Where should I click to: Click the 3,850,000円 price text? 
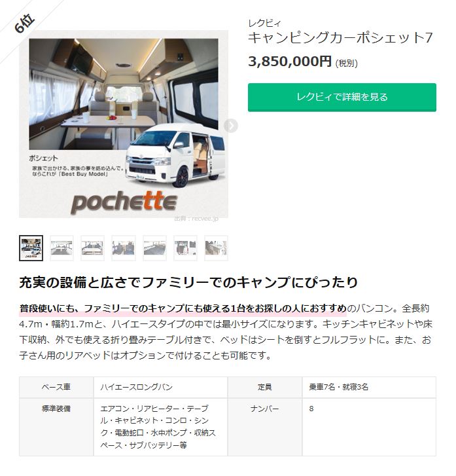(290, 62)
